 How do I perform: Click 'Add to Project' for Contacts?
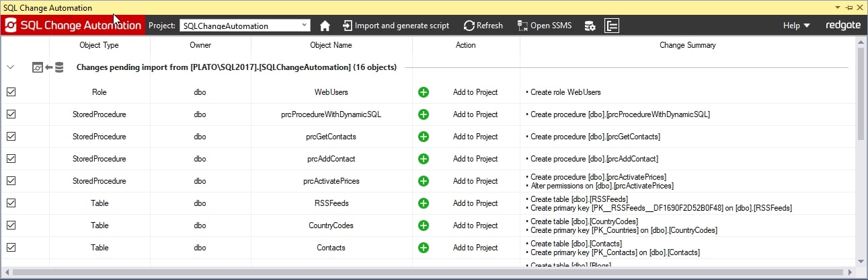point(475,248)
